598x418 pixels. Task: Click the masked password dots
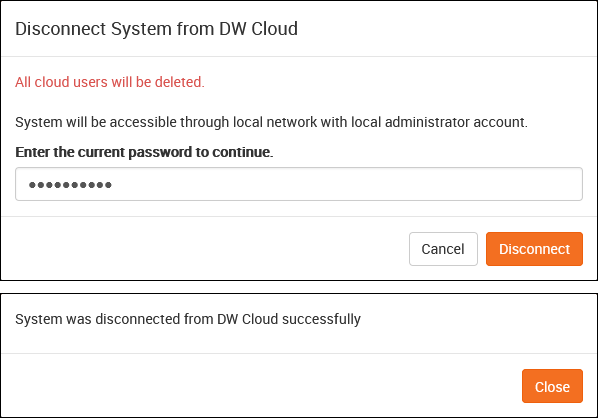(70, 185)
